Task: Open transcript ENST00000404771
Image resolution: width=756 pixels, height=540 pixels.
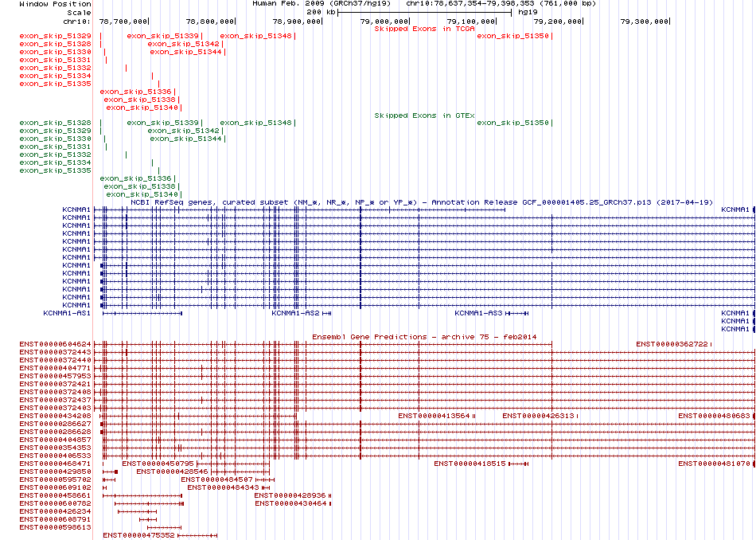Action: coord(55,368)
